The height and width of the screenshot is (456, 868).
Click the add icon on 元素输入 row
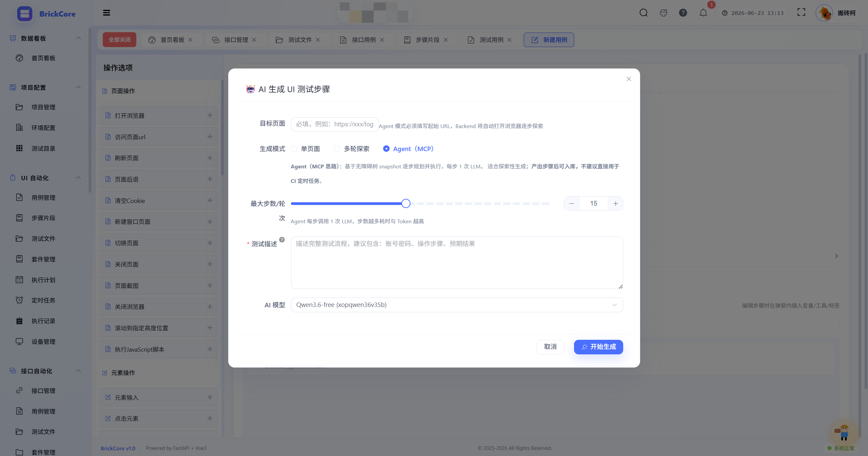210,397
